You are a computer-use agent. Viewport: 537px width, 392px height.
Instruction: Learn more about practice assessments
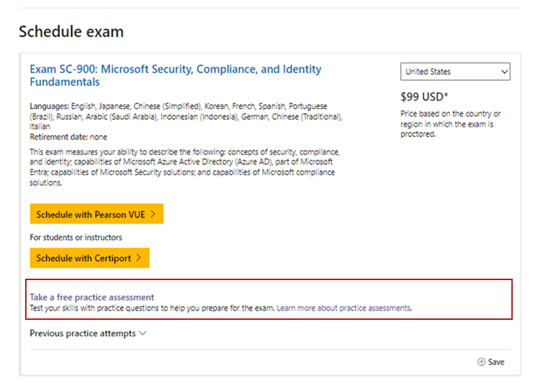point(343,308)
